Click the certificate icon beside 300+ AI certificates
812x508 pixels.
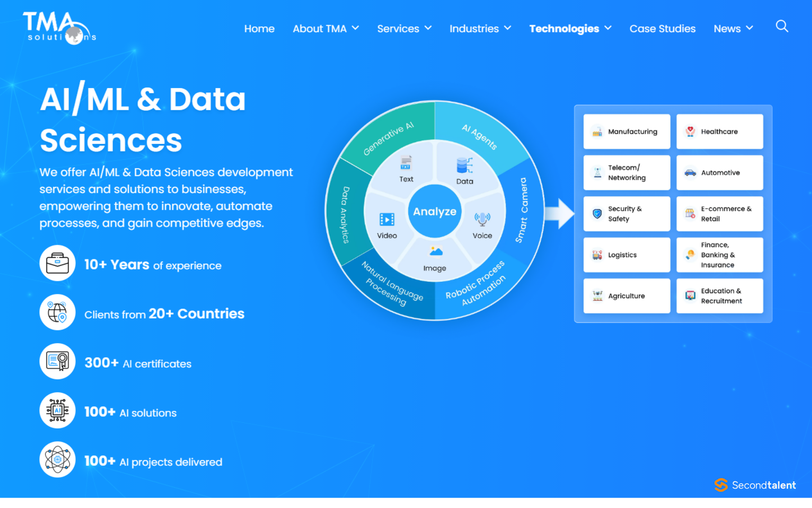tap(57, 362)
